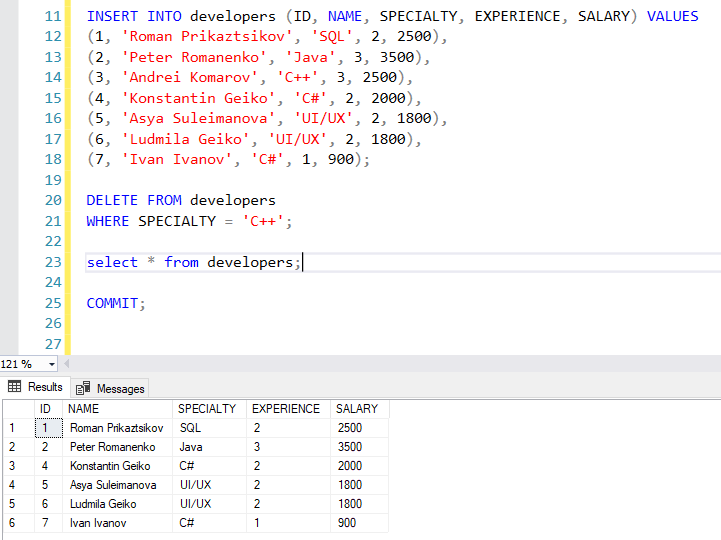Image resolution: width=721 pixels, height=540 pixels.
Task: Select all via grid top-left corner cell
Action: (15, 409)
